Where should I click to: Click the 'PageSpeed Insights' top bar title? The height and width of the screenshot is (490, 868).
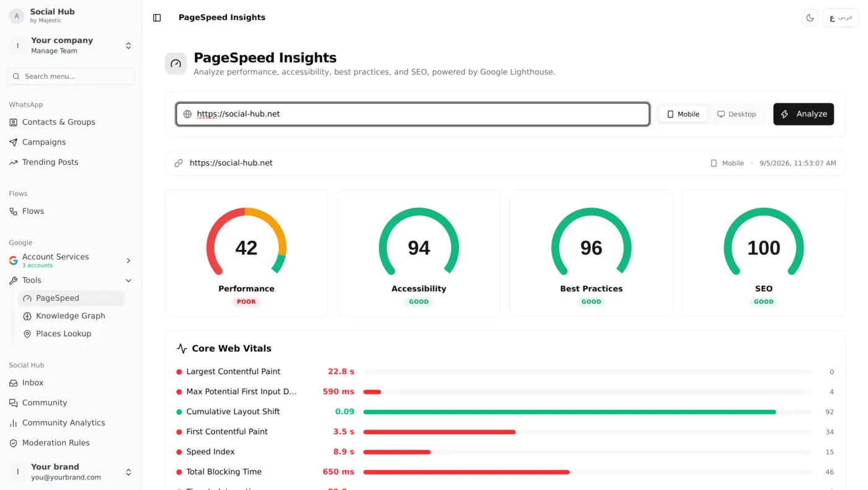coord(222,18)
